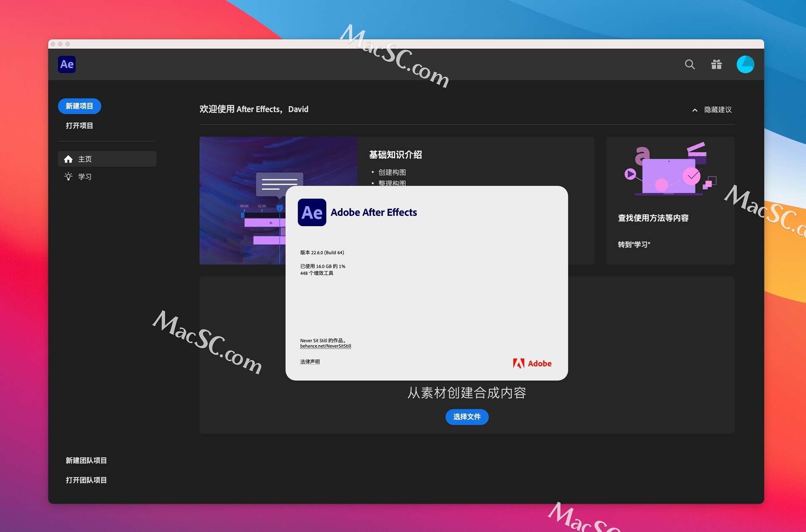Click 打开团队项目
The height and width of the screenshot is (532, 806).
(86, 480)
